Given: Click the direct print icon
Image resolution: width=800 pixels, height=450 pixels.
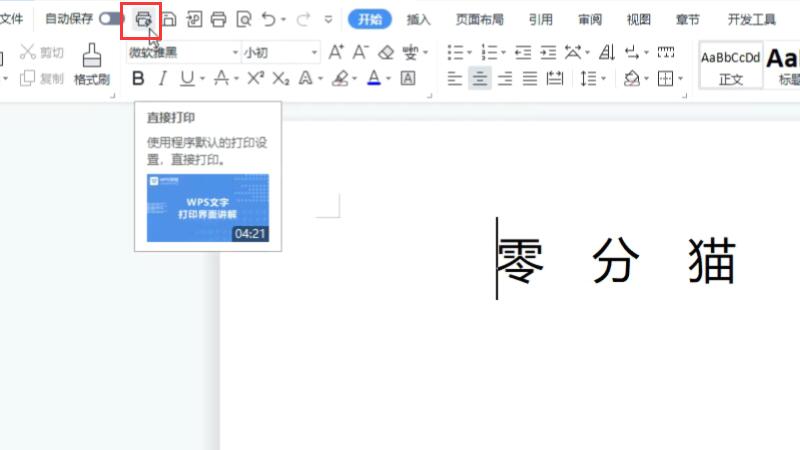Looking at the screenshot, I should click(x=144, y=19).
